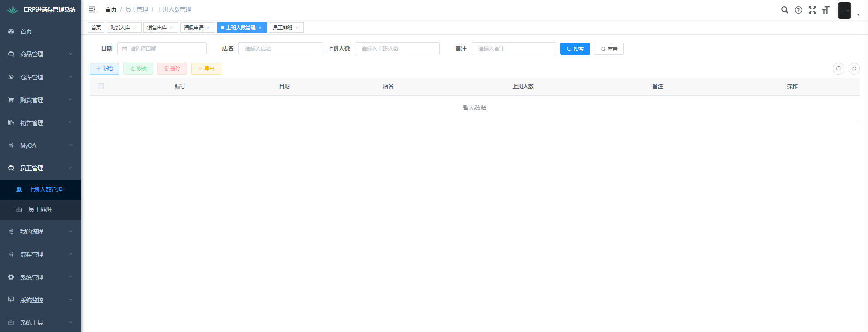Click the 购货管理 shopping cart icon
Image resolution: width=868 pixels, height=332 pixels.
coord(11,100)
